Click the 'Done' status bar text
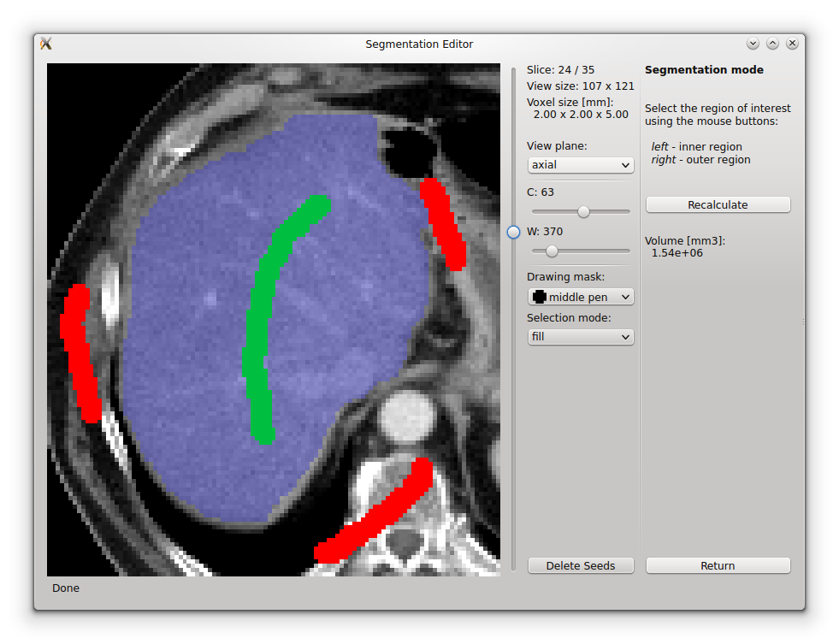The width and height of the screenshot is (839, 644). click(x=66, y=588)
